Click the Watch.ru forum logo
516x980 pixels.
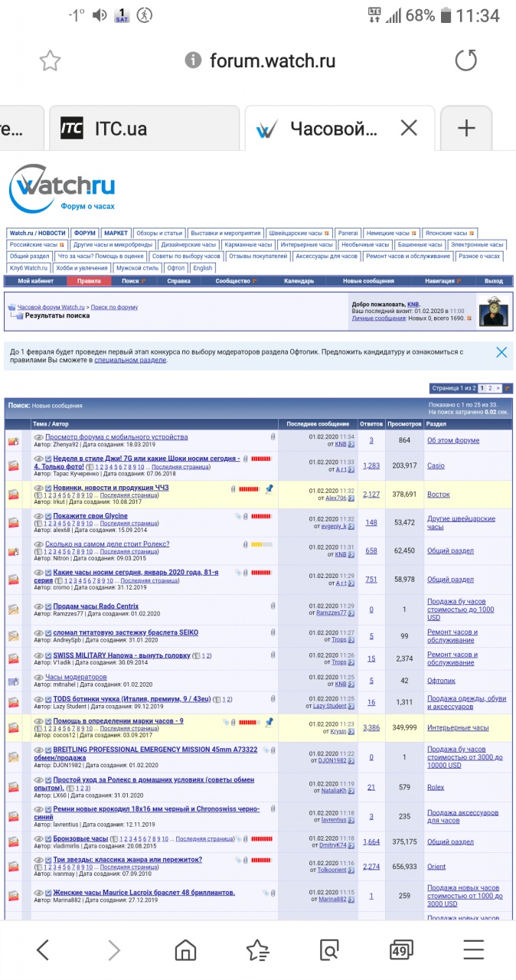(x=63, y=188)
